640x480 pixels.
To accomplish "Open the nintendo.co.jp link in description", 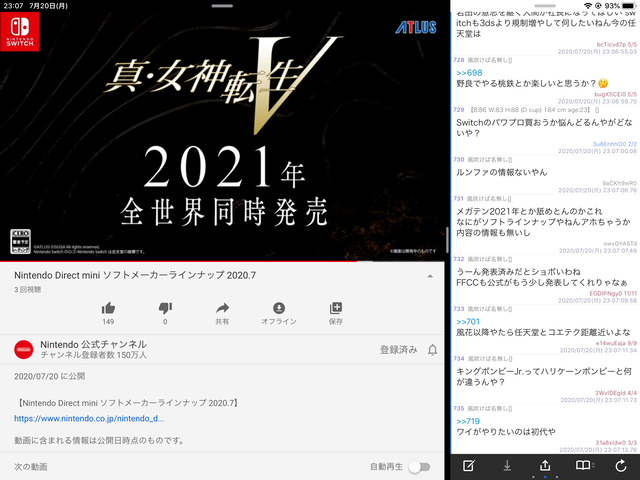I will pyautogui.click(x=89, y=418).
